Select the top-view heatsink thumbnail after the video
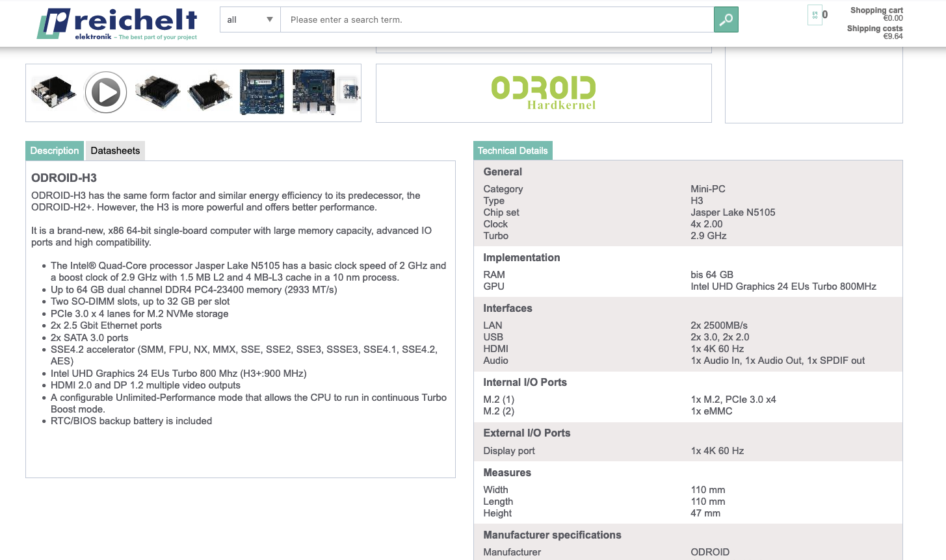 pos(158,92)
